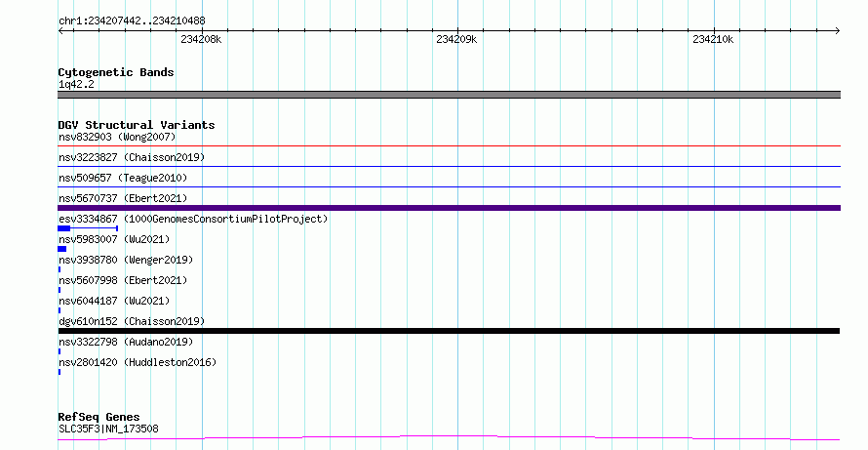Click the blue line under nsv3223827
This screenshot has height=450, width=868.
tap(449, 166)
